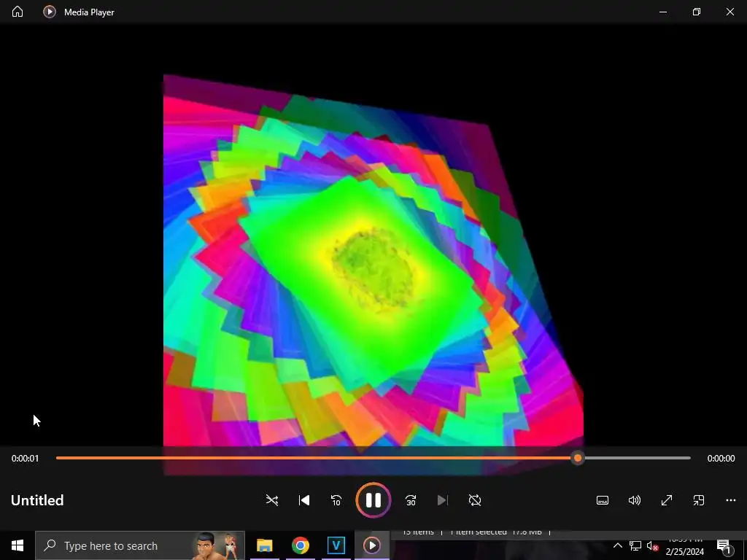Skip forward 30 seconds

click(411, 500)
